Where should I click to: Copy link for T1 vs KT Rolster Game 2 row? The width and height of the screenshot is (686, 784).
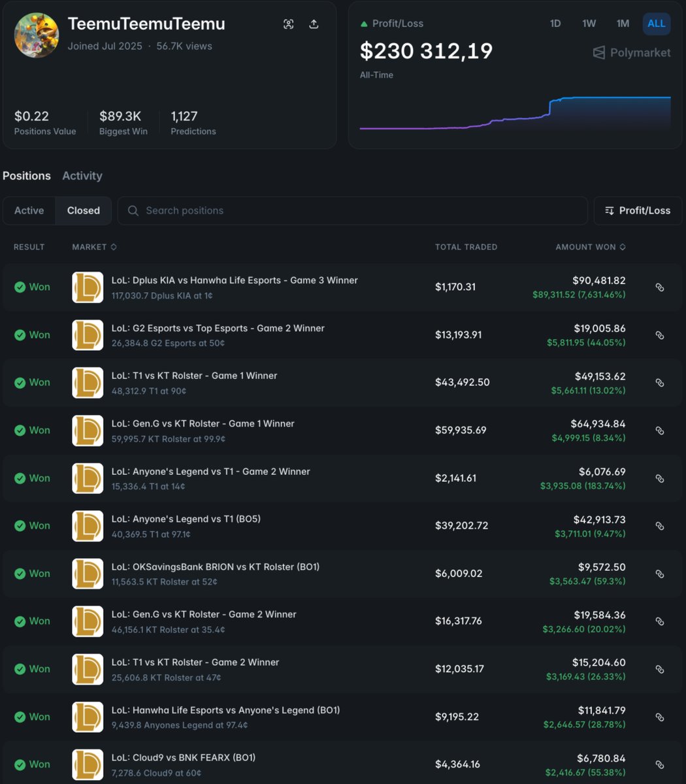(x=660, y=669)
